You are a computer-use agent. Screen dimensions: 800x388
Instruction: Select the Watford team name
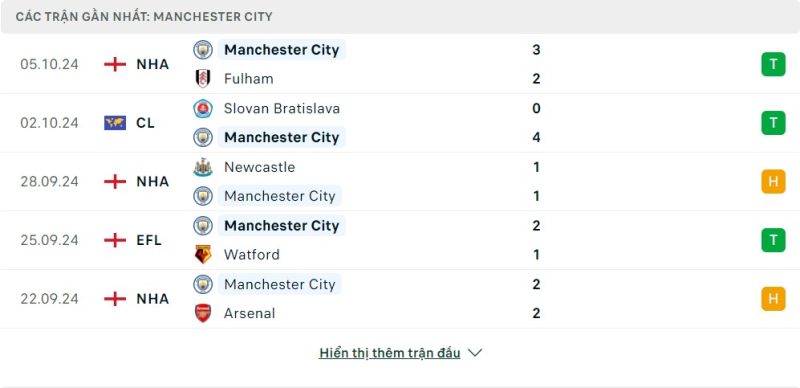[252, 254]
